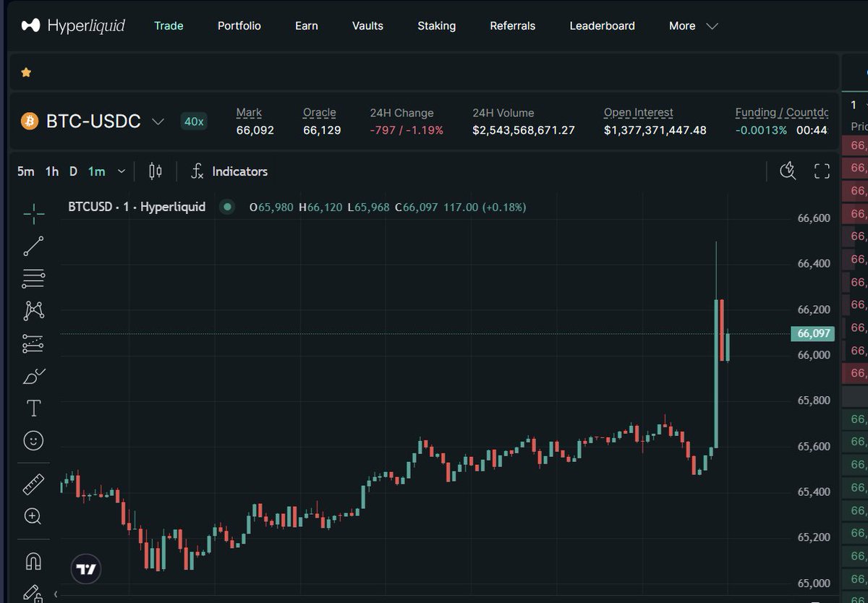Click the Funding / Countdown label

(x=782, y=113)
